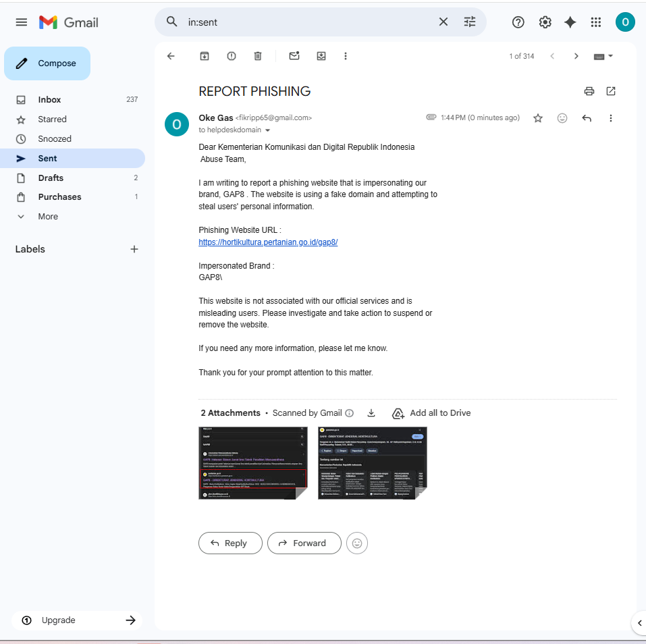Open the main menu hamburger icon

tap(22, 22)
